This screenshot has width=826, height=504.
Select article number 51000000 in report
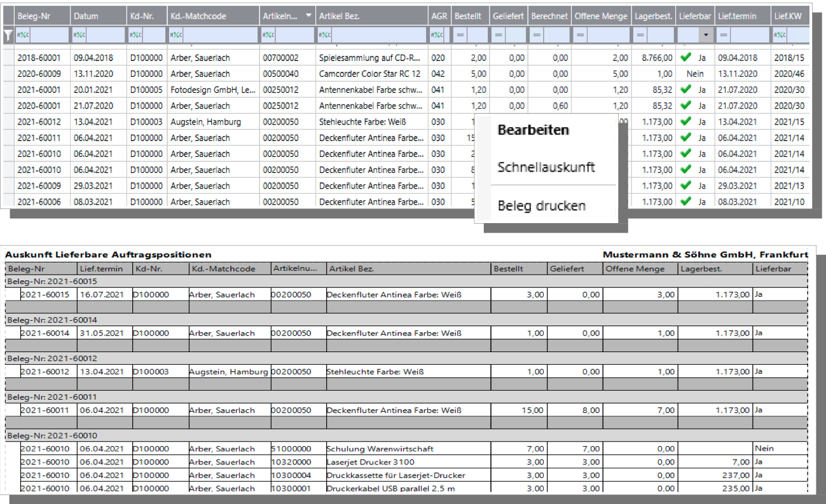(x=291, y=449)
